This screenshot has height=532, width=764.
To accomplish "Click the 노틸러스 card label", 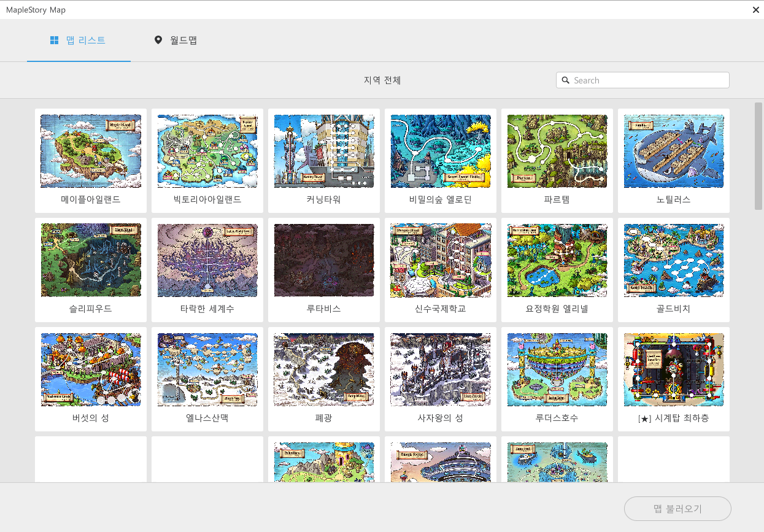I will click(674, 199).
